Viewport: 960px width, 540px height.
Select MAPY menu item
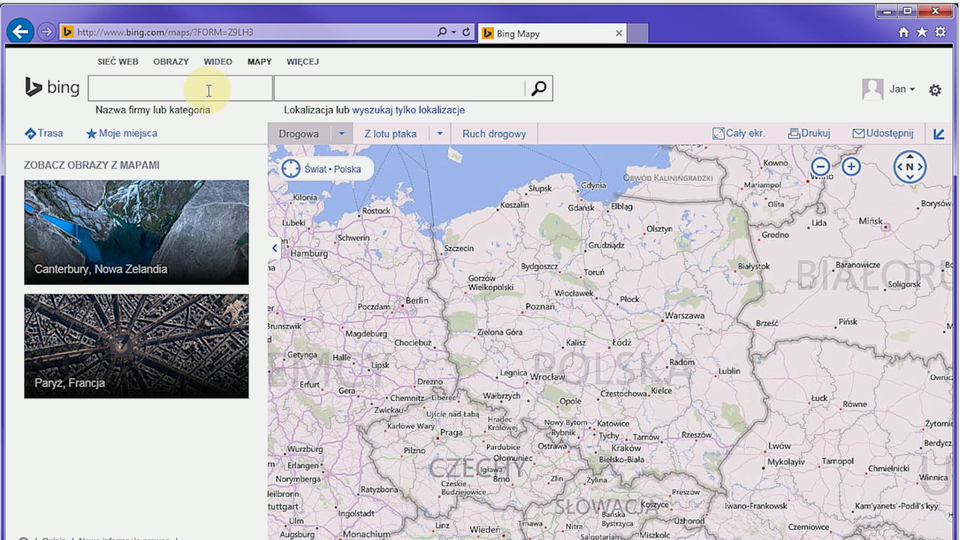260,62
